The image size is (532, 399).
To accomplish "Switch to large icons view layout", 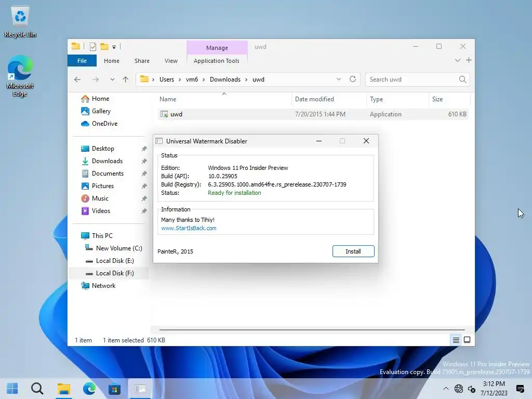I will coord(467,340).
